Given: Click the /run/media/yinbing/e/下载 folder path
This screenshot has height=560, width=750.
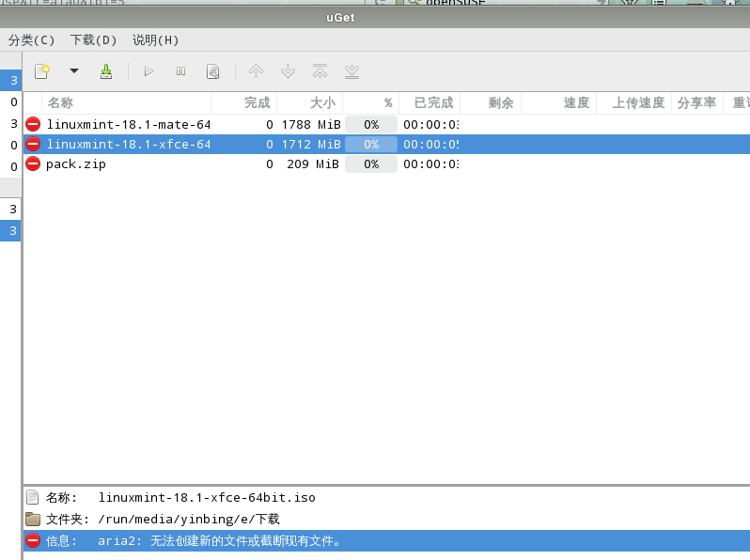Looking at the screenshot, I should [189, 520].
